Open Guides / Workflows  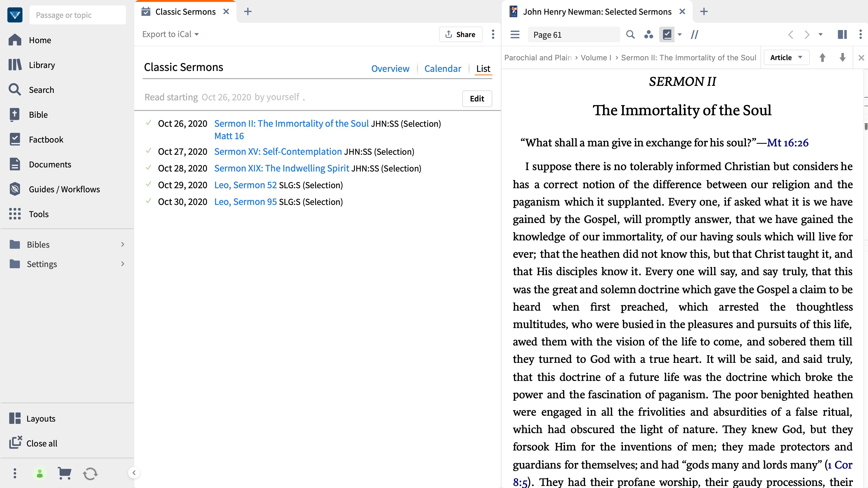click(54, 189)
